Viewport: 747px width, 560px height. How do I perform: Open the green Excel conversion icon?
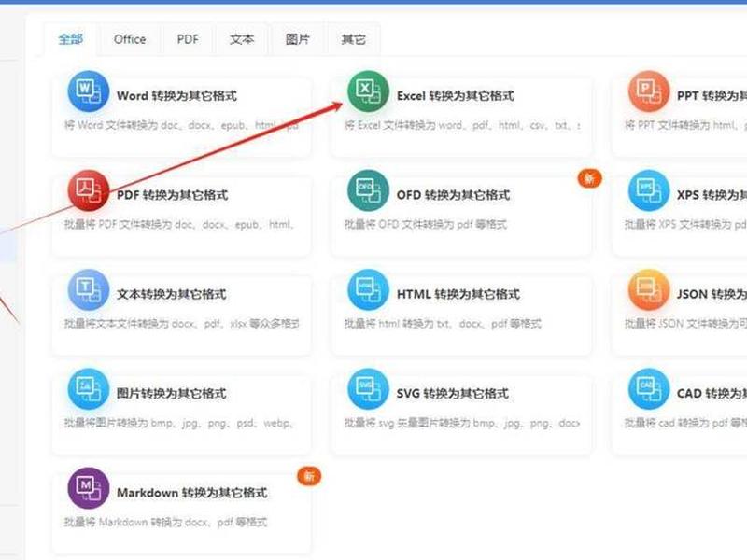368,91
